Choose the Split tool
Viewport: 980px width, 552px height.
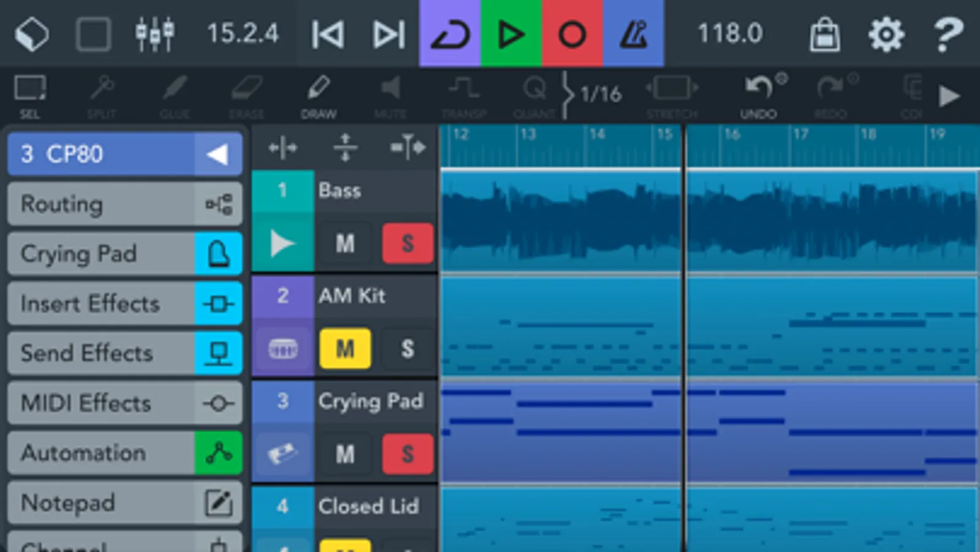click(102, 96)
